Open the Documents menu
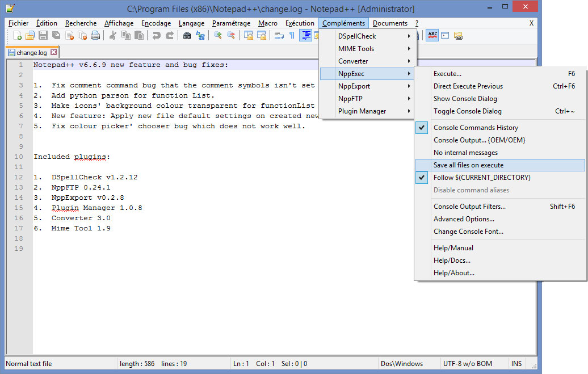The width and height of the screenshot is (588, 374). [390, 23]
